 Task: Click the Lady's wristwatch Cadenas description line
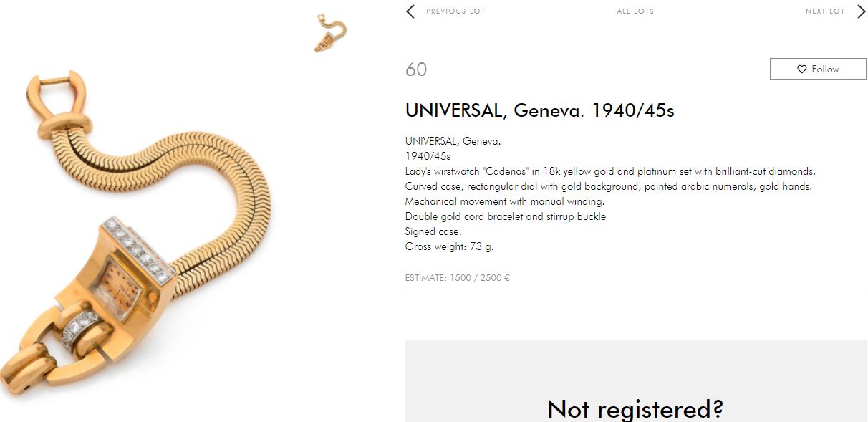[610, 171]
